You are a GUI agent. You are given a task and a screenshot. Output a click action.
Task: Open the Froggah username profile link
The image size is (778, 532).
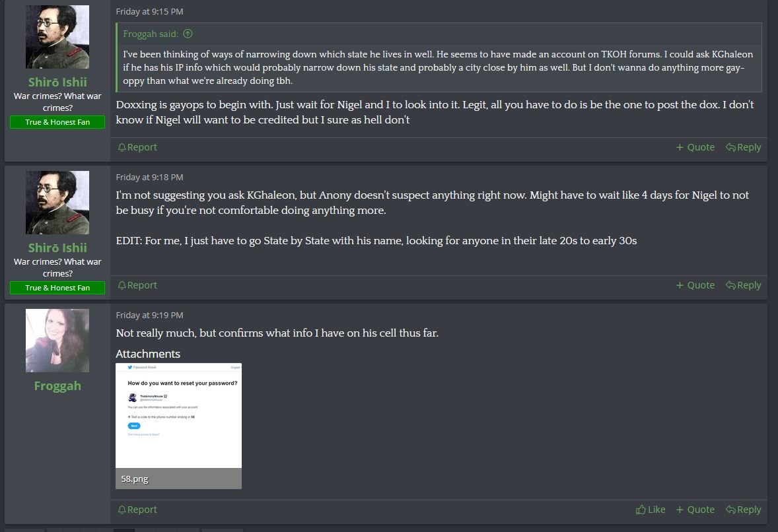click(57, 385)
